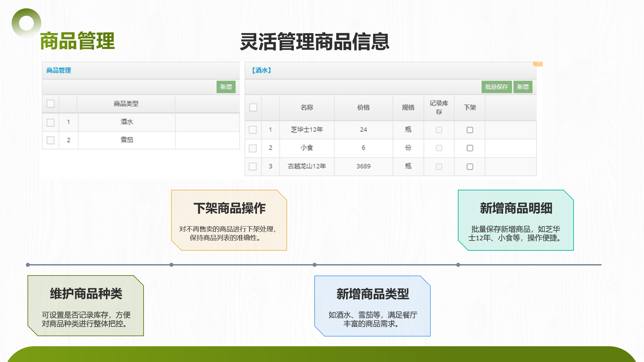The height and width of the screenshot is (362, 644).
Task: Click price cell 6
Action: click(363, 148)
